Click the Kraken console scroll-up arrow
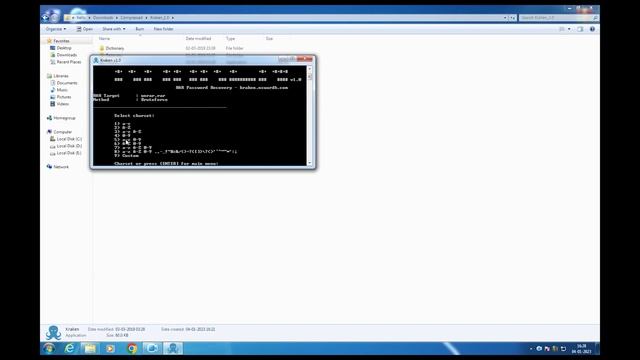The image size is (640, 360). click(x=310, y=69)
